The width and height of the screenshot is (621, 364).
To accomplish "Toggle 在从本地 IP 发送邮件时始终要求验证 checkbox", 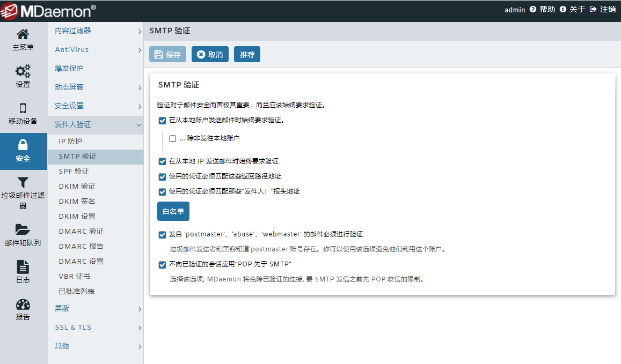I will (162, 161).
